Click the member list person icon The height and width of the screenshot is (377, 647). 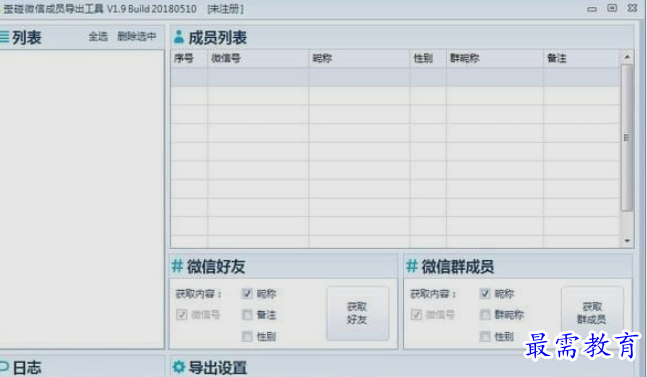tap(179, 37)
